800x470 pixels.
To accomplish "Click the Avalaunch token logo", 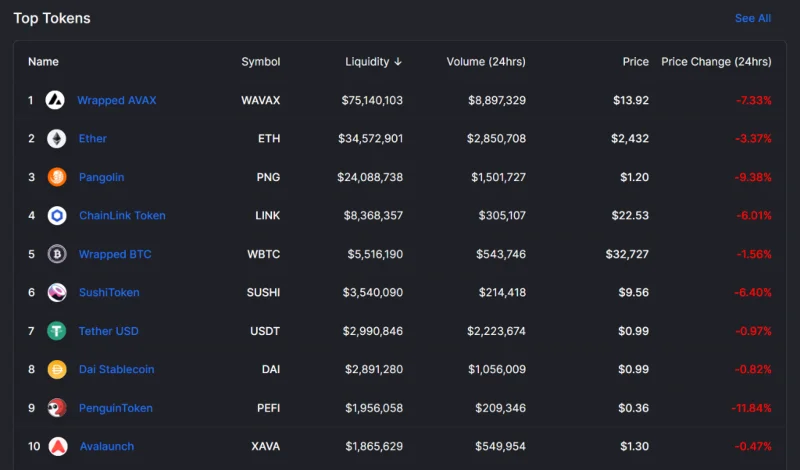I will [58, 447].
